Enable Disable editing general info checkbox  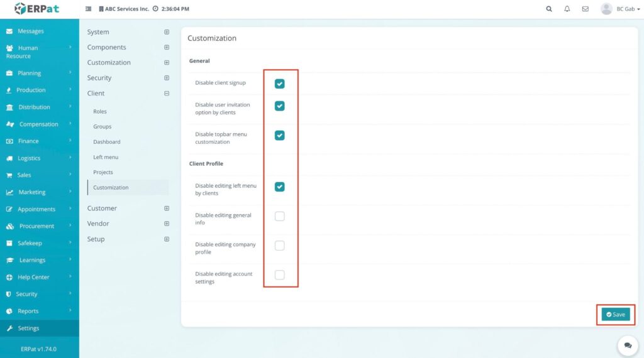[x=280, y=217]
